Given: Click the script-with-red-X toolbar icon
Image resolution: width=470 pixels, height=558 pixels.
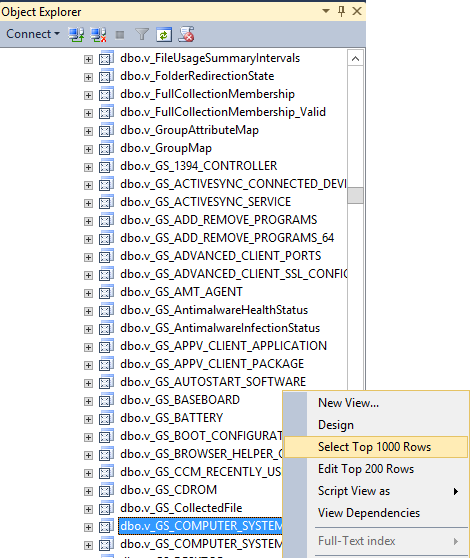Looking at the screenshot, I should [x=186, y=34].
